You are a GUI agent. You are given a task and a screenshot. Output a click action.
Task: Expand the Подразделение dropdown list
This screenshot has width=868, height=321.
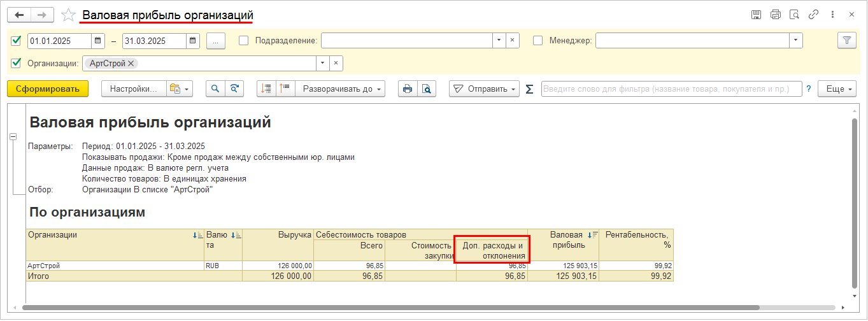pos(499,41)
